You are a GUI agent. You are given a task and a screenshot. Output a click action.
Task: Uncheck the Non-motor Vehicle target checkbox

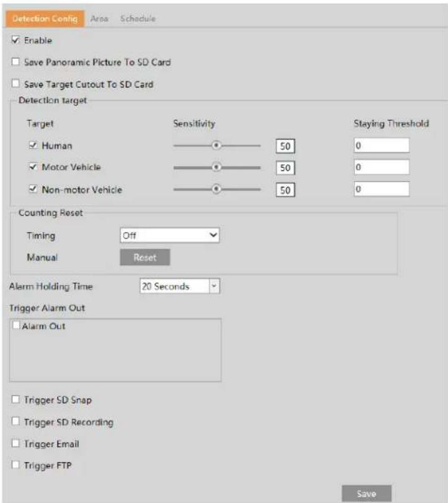[33, 188]
